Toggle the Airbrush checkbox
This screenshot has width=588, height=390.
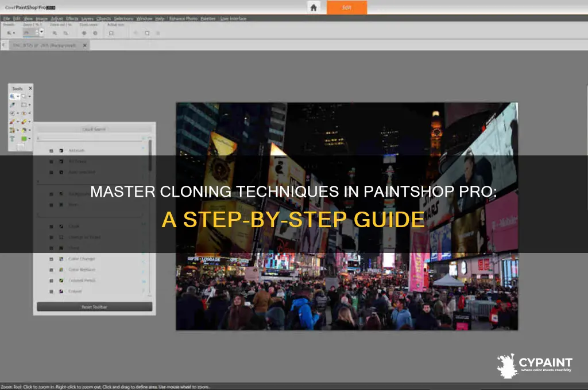(51, 151)
